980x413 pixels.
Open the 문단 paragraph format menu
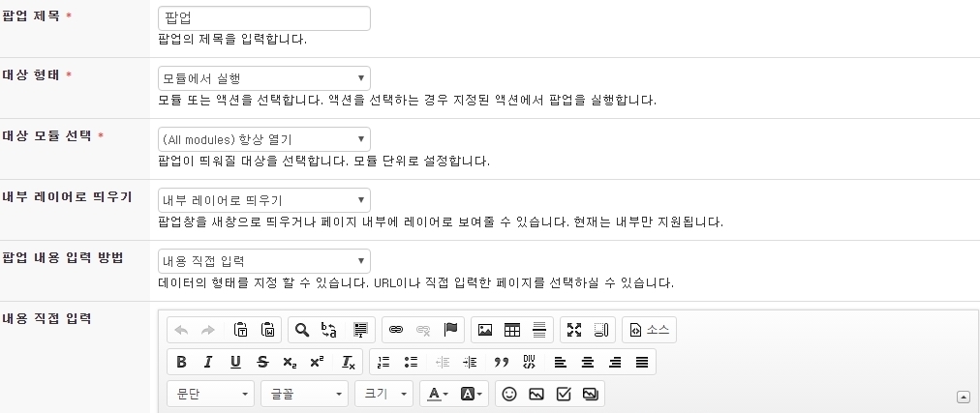tap(210, 394)
